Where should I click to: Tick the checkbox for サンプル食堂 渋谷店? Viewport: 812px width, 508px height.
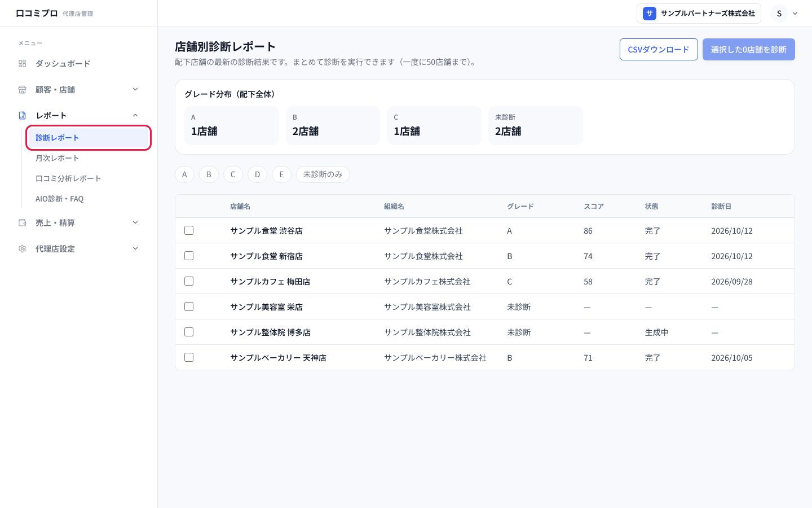[x=189, y=230]
